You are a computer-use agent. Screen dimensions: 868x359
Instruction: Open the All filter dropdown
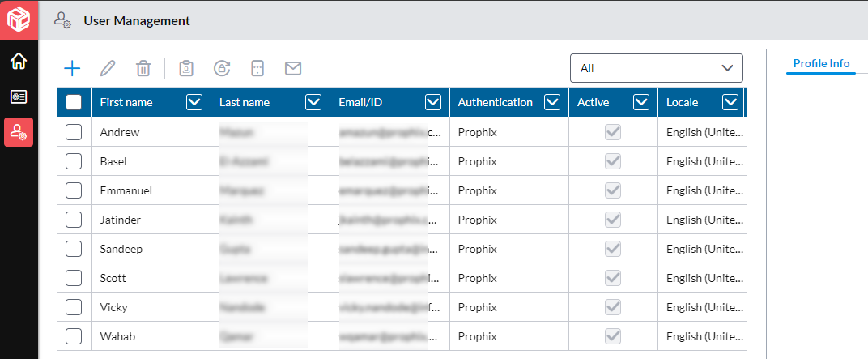pos(657,68)
